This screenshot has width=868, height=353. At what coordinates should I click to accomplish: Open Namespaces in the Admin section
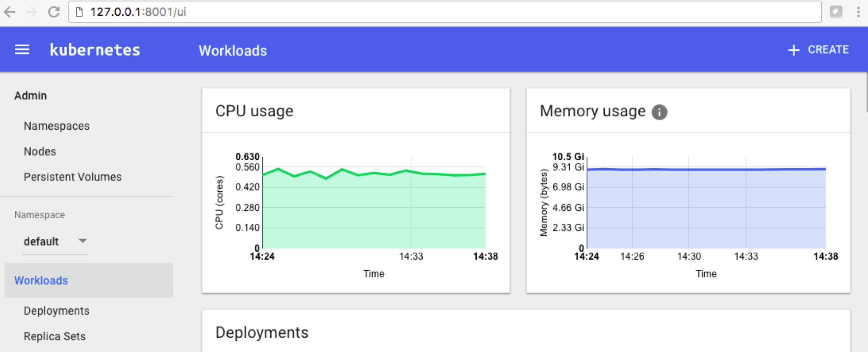[57, 126]
